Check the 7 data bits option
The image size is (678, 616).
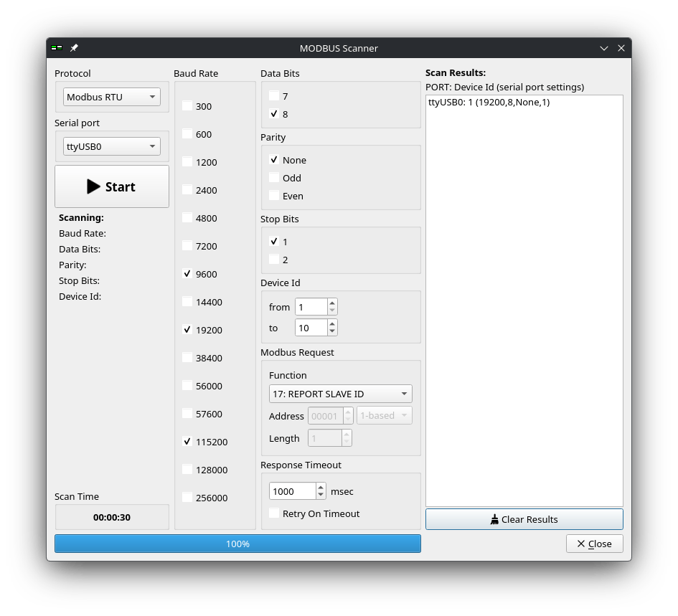pyautogui.click(x=274, y=95)
